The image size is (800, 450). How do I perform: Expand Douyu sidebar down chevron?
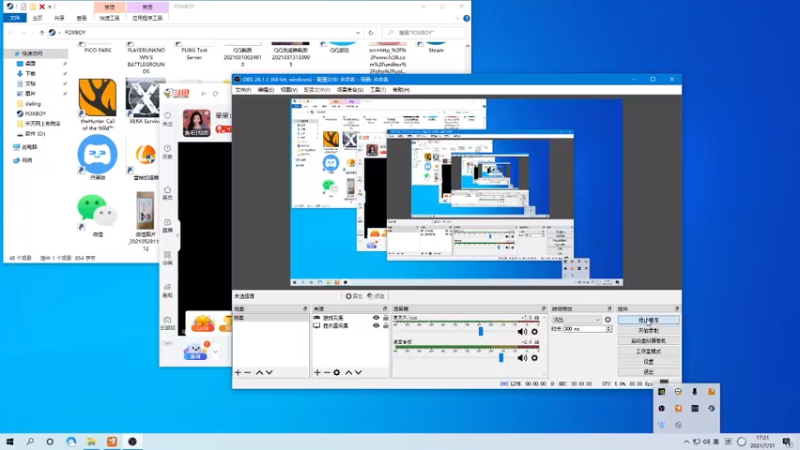pos(167,343)
